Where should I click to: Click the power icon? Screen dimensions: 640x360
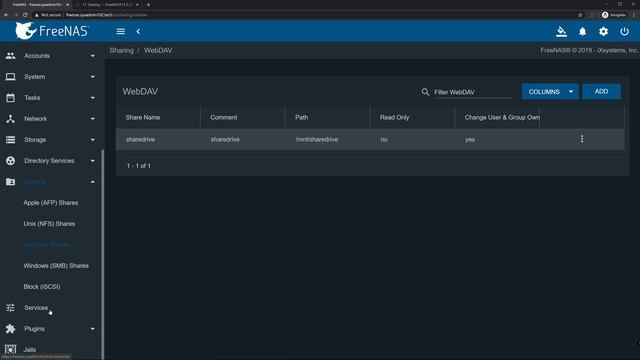(x=624, y=31)
